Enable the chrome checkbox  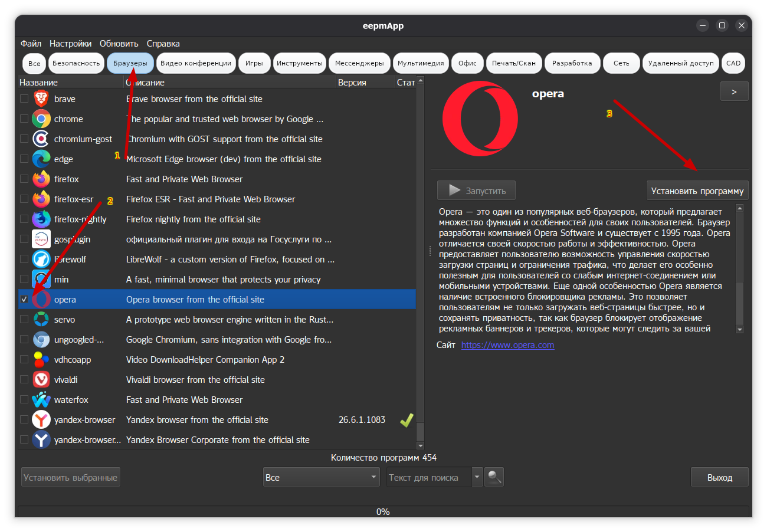coord(24,119)
